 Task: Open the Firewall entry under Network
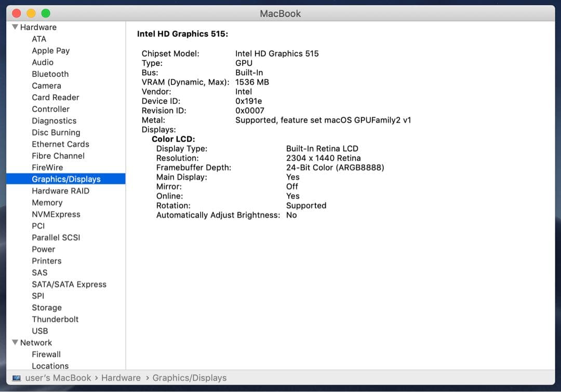pos(46,354)
